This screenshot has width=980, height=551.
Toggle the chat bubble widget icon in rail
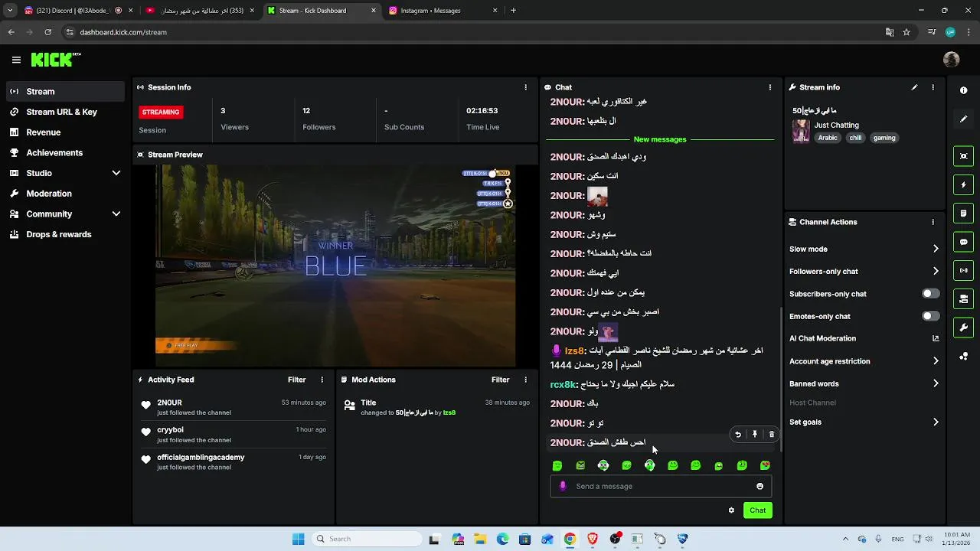(963, 242)
